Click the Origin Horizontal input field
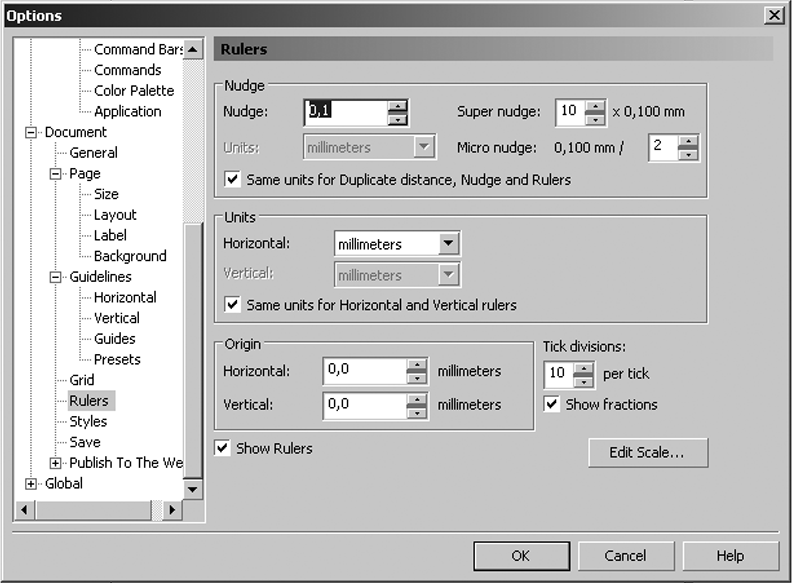Image resolution: width=792 pixels, height=583 pixels. coord(365,371)
